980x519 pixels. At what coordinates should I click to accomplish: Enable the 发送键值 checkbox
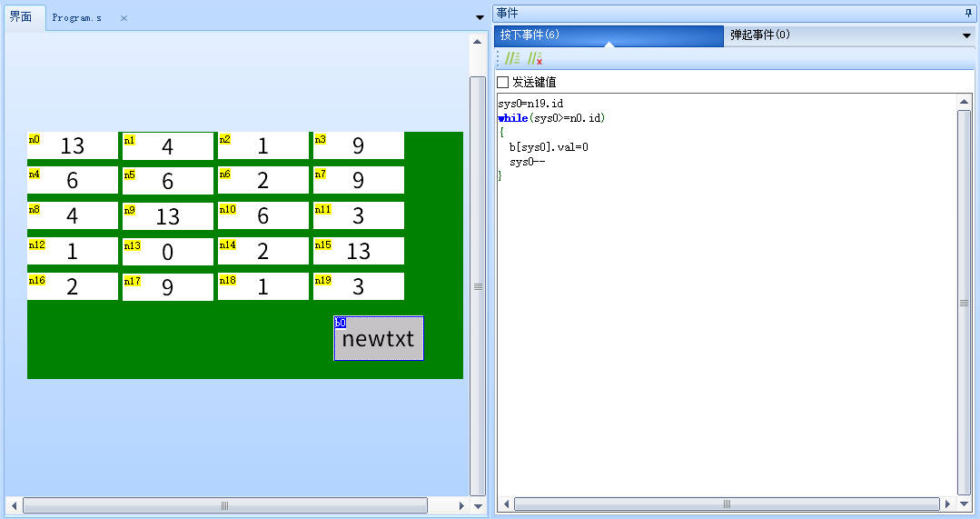(x=502, y=82)
